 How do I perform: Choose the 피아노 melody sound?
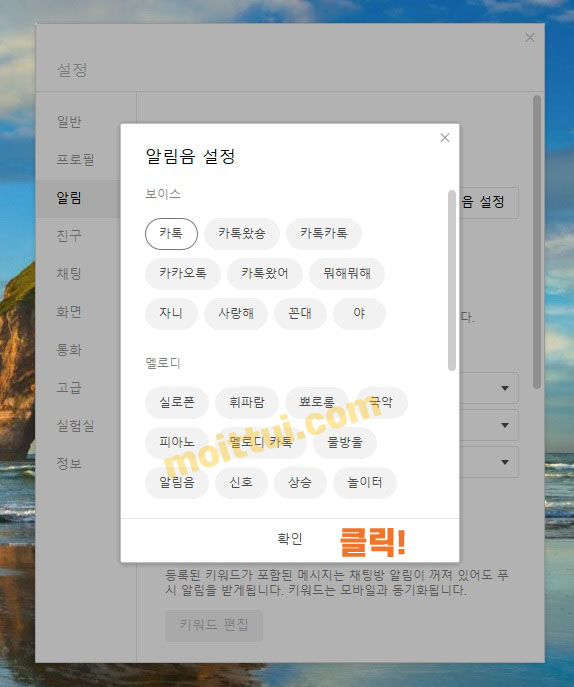(x=177, y=443)
